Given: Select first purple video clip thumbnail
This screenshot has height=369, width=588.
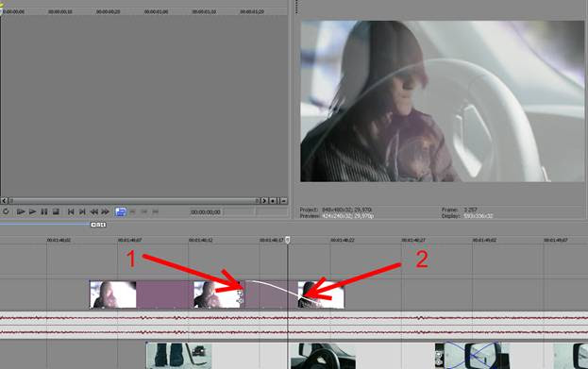Looking at the screenshot, I should 113,294.
